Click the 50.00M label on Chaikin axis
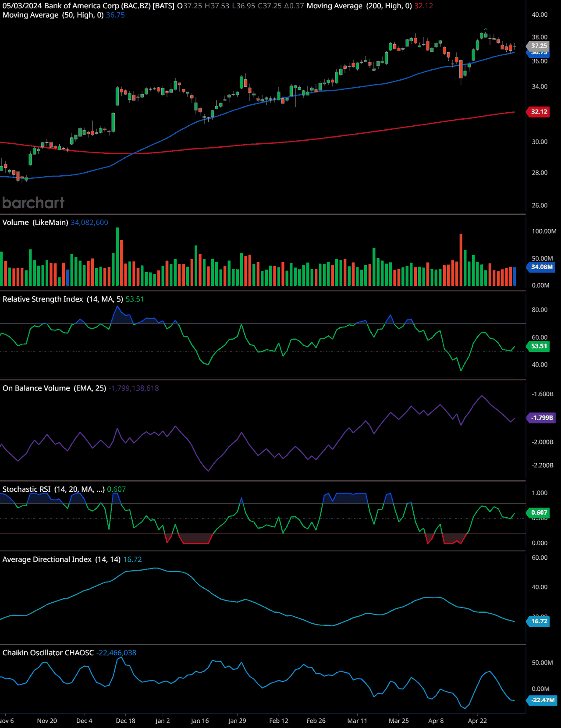561x728 pixels. pyautogui.click(x=542, y=663)
